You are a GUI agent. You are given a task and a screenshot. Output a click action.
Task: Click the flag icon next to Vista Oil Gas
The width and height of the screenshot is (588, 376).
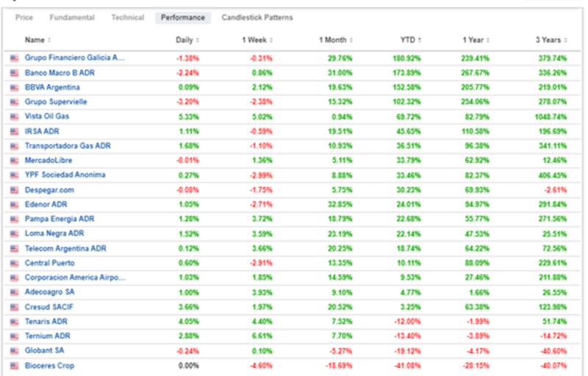click(14, 116)
